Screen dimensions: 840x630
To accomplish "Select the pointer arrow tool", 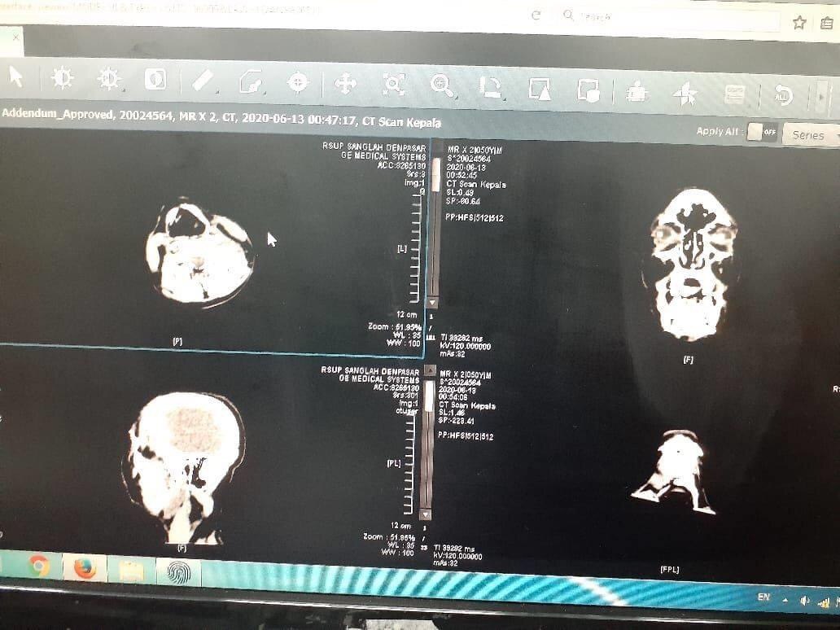I will [16, 77].
